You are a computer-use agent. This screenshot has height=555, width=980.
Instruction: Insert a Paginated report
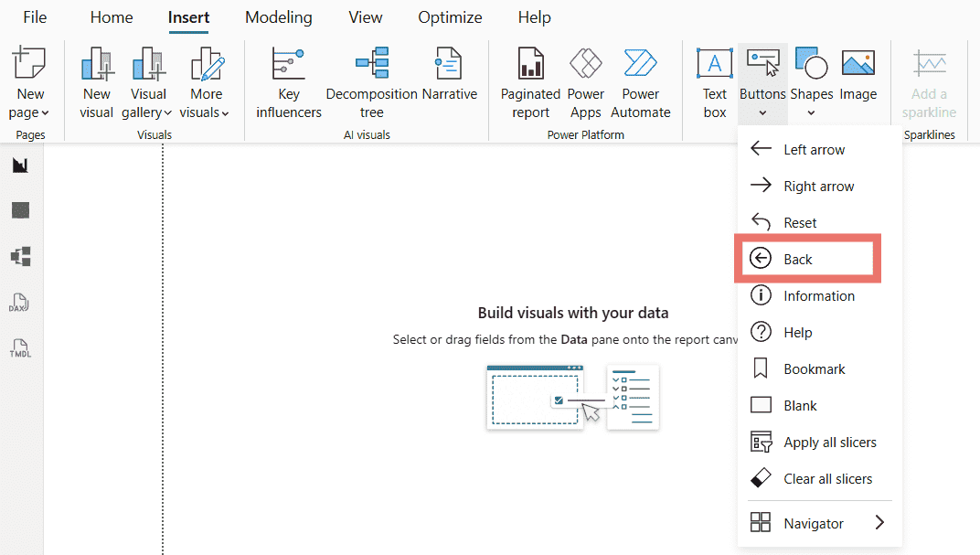(530, 82)
